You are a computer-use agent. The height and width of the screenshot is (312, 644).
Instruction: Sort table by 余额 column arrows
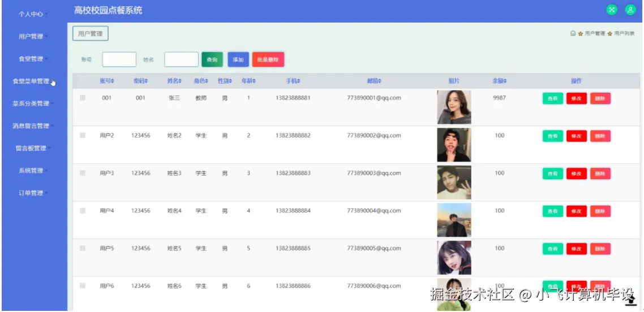(505, 81)
